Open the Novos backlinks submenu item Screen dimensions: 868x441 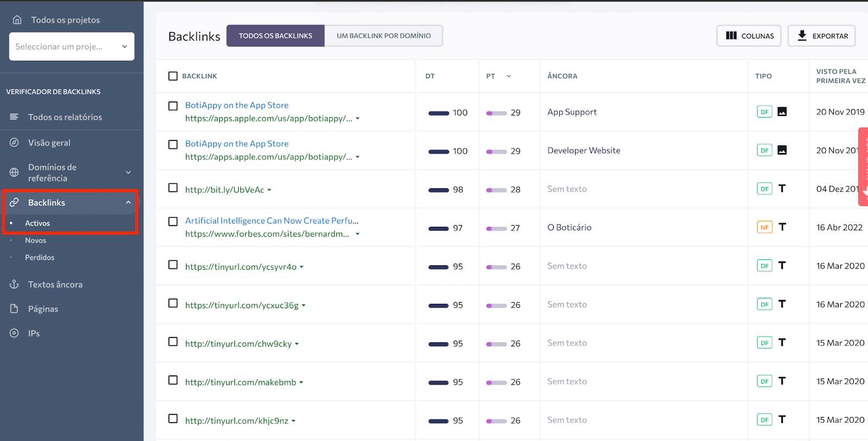coord(36,240)
